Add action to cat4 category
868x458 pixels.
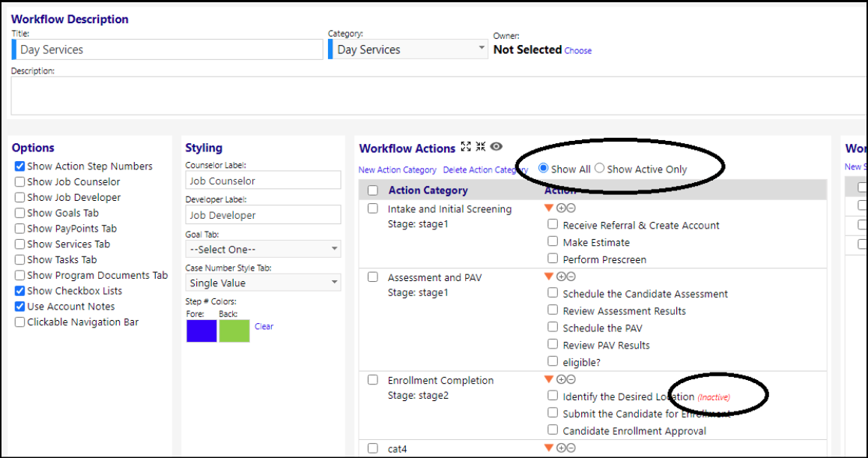[x=561, y=448]
